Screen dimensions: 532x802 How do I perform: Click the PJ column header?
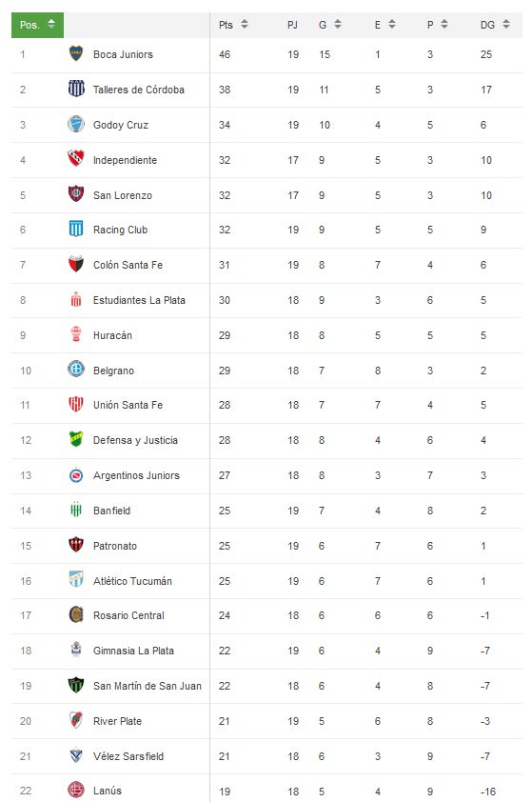tap(292, 25)
